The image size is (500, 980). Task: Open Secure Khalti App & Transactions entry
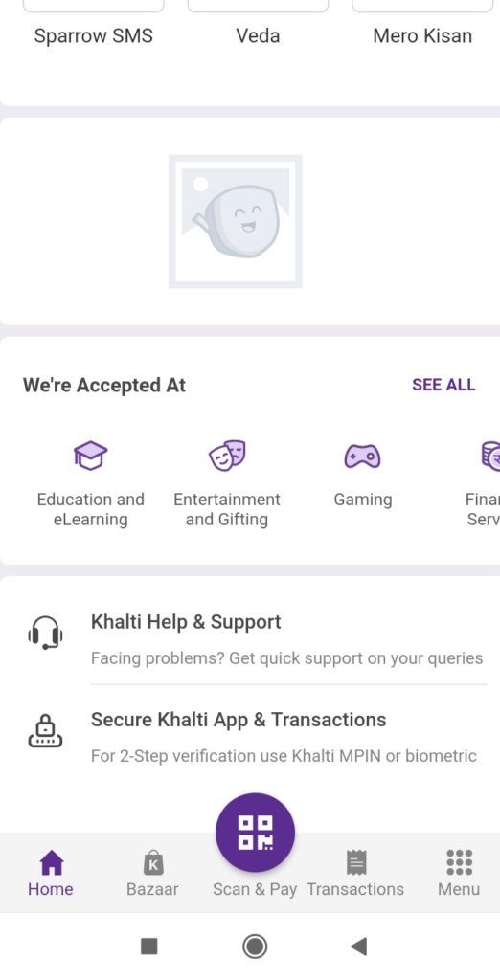point(250,736)
